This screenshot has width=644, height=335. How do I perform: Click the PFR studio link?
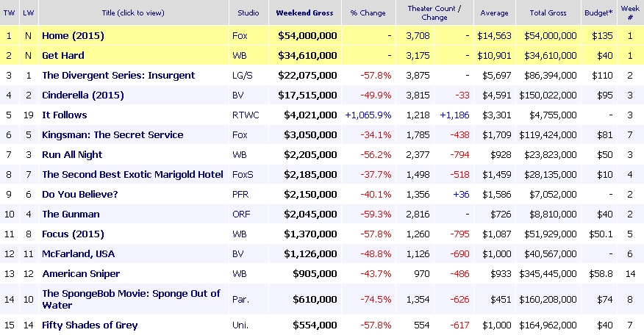point(240,194)
